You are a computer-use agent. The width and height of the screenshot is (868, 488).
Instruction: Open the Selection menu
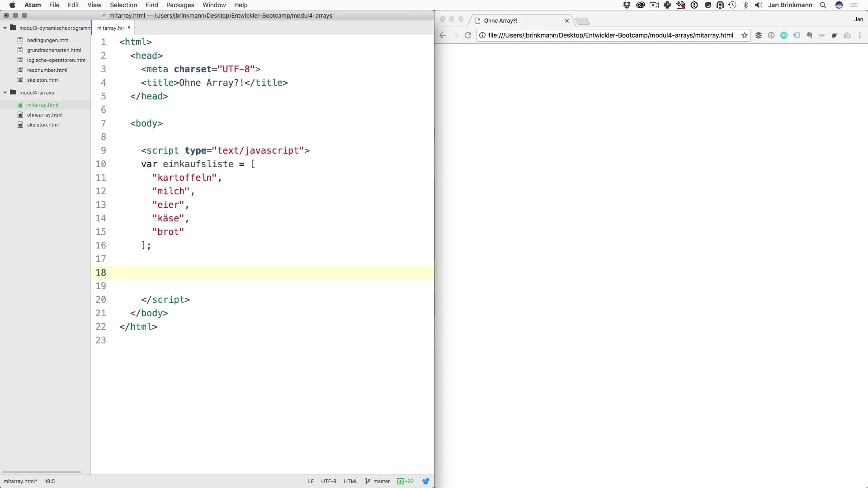coord(123,5)
